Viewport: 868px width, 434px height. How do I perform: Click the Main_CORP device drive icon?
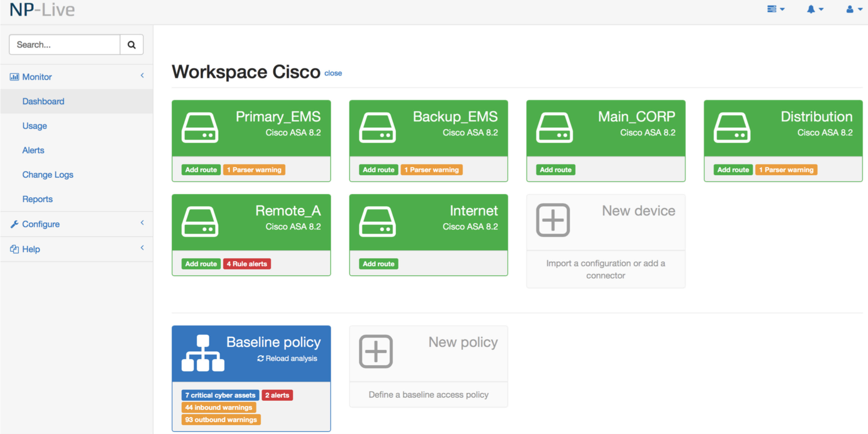point(554,127)
